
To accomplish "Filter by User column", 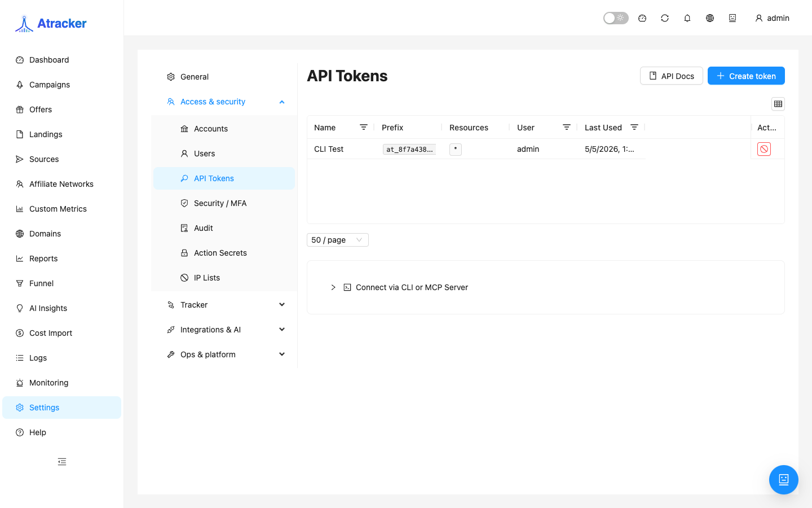I will (567, 128).
